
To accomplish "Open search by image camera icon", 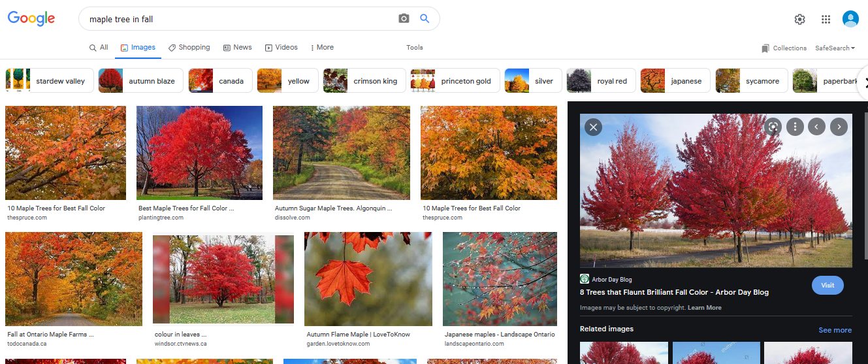I will [404, 19].
